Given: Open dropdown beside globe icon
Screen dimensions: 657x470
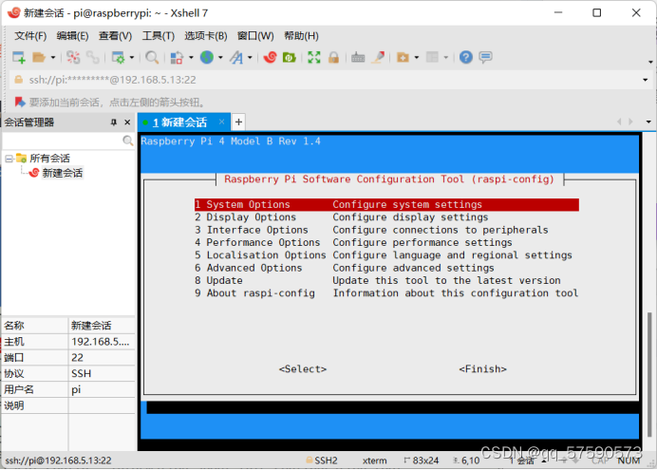Looking at the screenshot, I should (220, 57).
